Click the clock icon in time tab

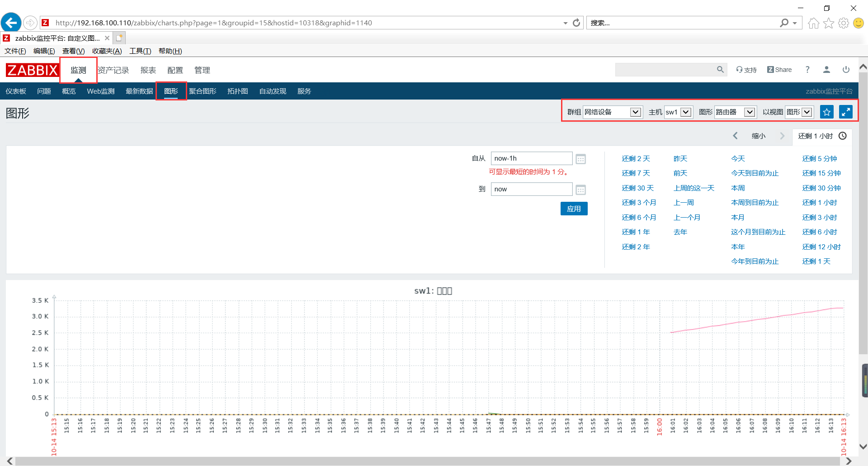[x=843, y=136]
